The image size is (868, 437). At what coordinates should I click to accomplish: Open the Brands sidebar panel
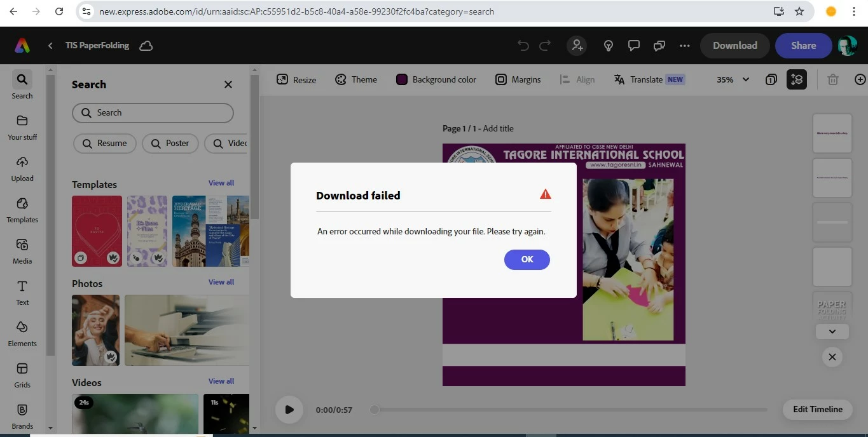click(22, 416)
